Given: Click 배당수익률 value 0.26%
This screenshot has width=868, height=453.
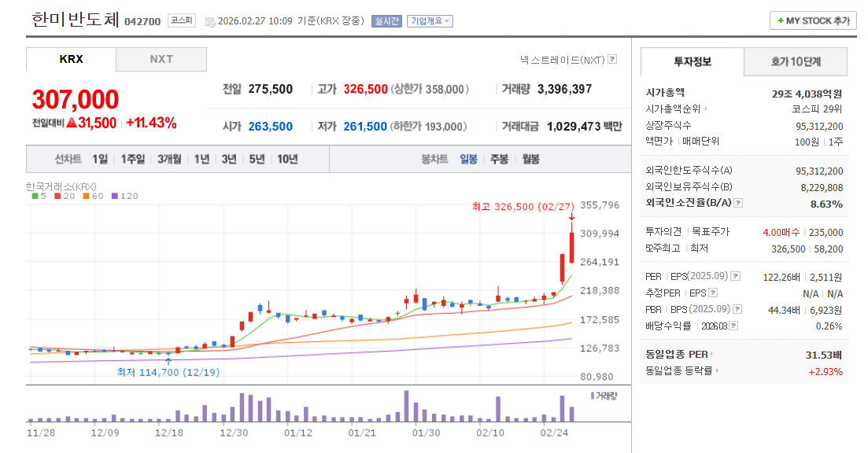Looking at the screenshot, I should pyautogui.click(x=829, y=326).
